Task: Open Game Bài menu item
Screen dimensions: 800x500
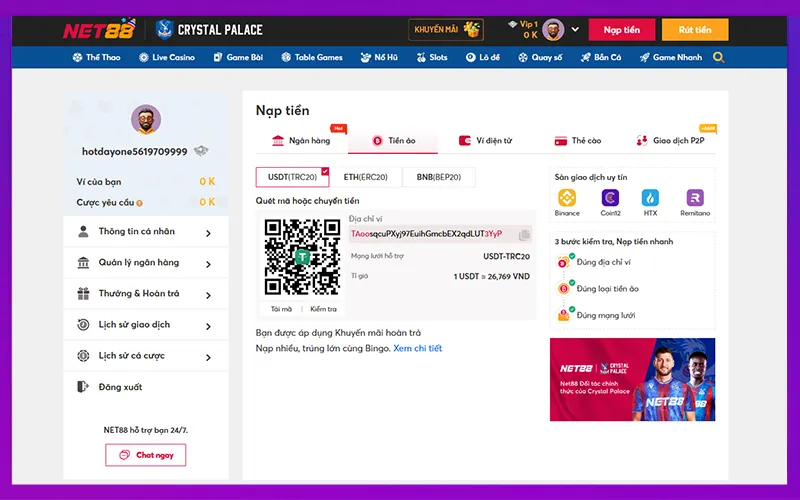Action: (238, 57)
